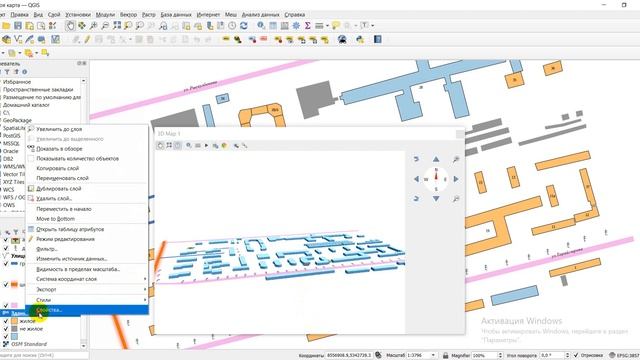The width and height of the screenshot is (640, 360).
Task: Toggle the pink symbol layer checkbox
Action: pos(6,305)
